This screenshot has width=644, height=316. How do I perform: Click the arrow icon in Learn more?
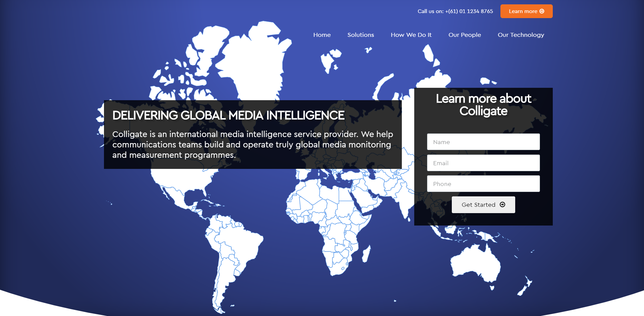pos(542,11)
